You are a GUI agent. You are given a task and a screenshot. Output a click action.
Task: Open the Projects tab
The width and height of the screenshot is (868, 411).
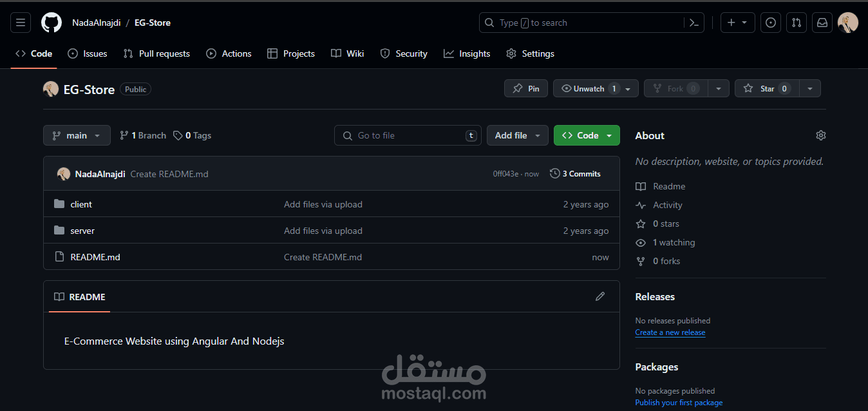[291, 53]
